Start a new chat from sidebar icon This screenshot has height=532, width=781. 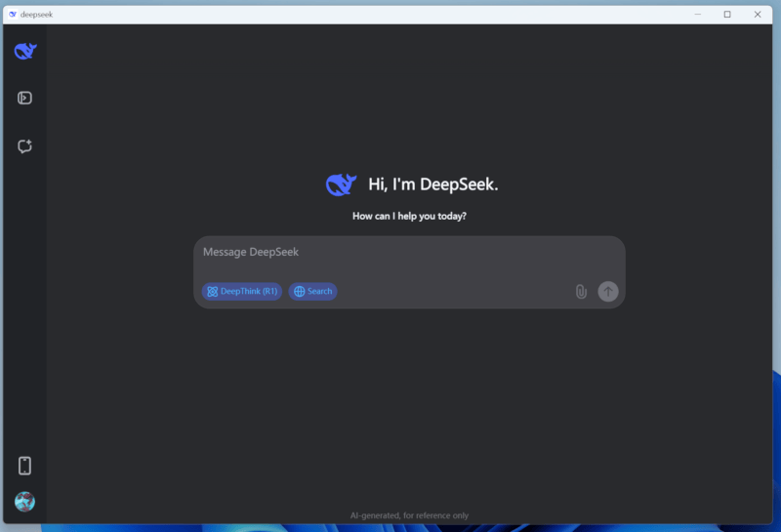coord(25,146)
